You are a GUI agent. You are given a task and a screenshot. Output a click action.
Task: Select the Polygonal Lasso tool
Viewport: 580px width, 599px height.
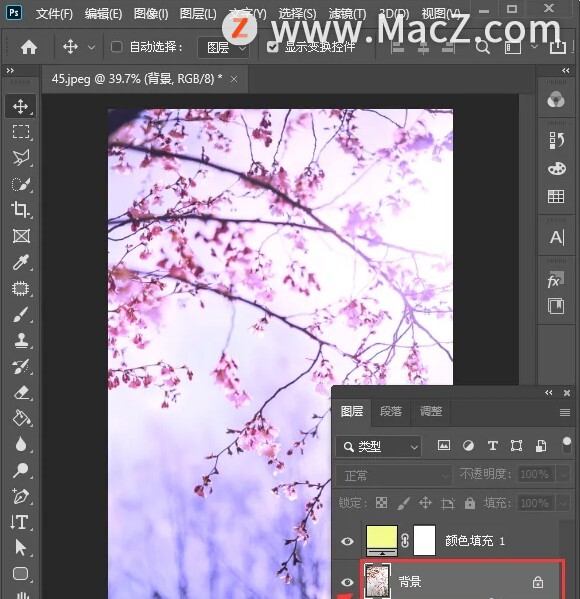tap(20, 158)
